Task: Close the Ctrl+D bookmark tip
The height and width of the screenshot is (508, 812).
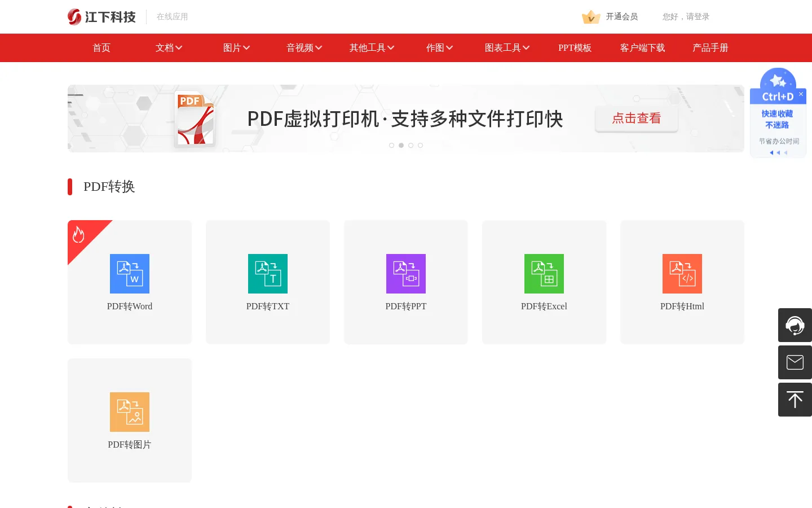Action: 801,94
